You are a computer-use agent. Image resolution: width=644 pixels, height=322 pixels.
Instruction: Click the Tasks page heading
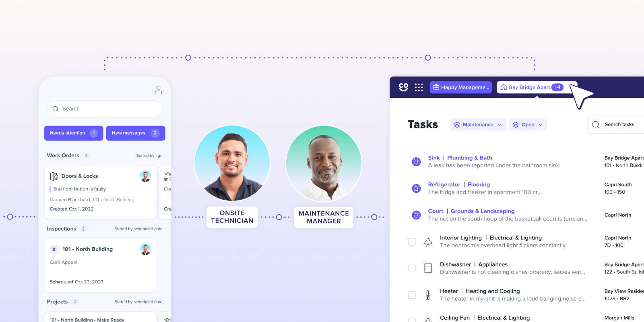click(x=423, y=124)
